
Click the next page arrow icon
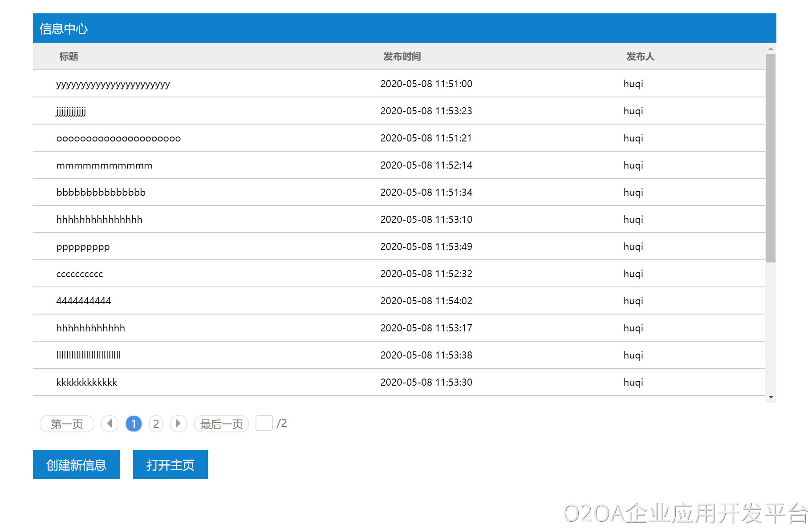179,423
